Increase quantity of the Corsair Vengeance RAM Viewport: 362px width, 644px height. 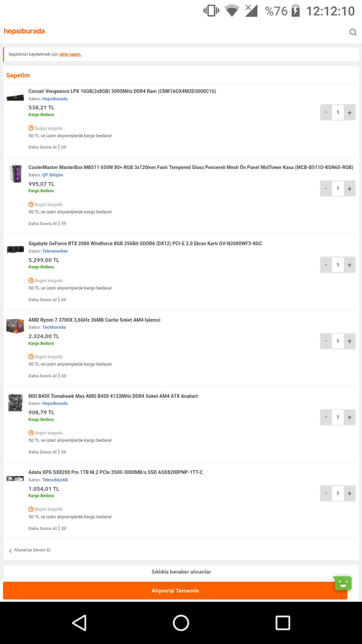point(349,112)
